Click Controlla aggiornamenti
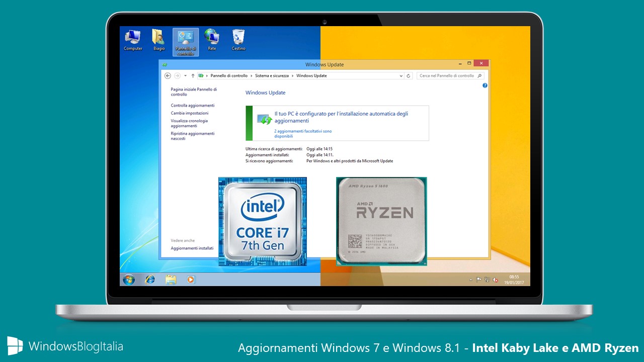This screenshot has height=362, width=644. (x=193, y=106)
